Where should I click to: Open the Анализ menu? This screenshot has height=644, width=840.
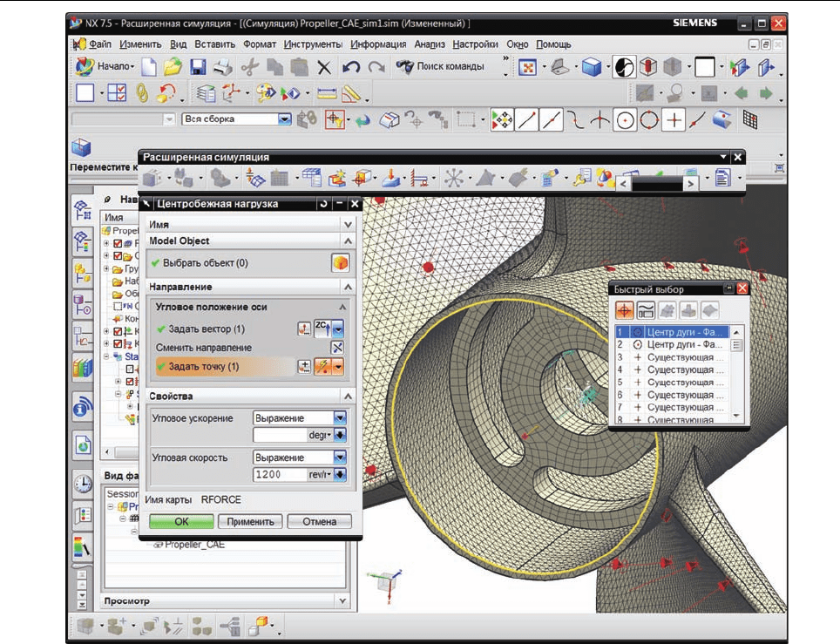430,44
